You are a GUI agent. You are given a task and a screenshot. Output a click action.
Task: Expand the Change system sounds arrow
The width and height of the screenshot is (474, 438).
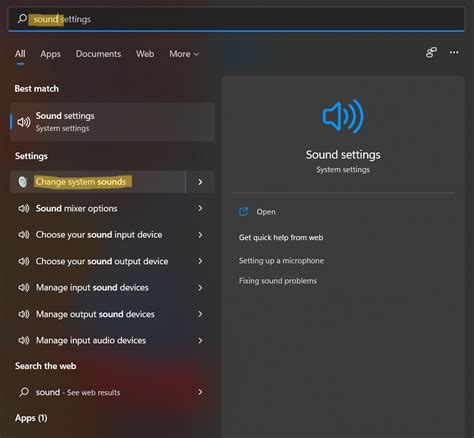(x=200, y=182)
